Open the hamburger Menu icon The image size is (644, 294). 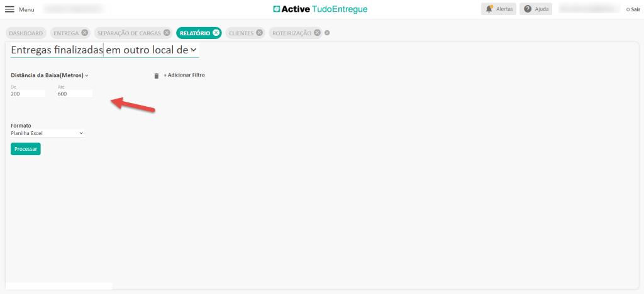[9, 9]
